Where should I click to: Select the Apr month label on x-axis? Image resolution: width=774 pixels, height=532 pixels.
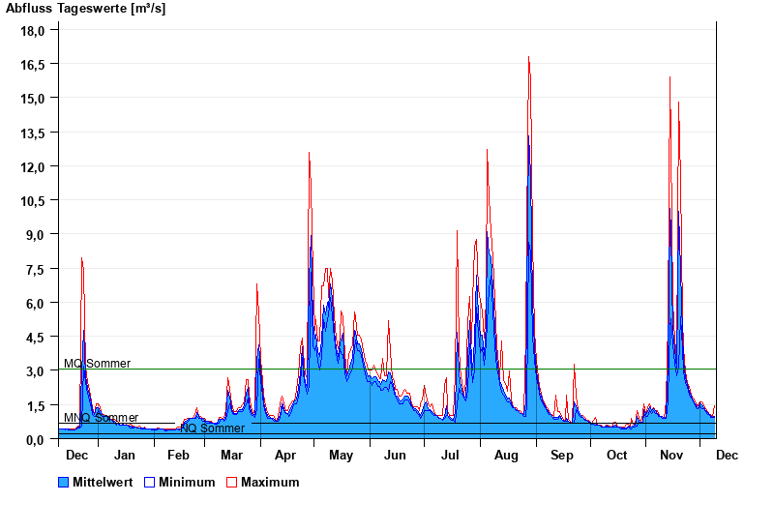coord(286,455)
